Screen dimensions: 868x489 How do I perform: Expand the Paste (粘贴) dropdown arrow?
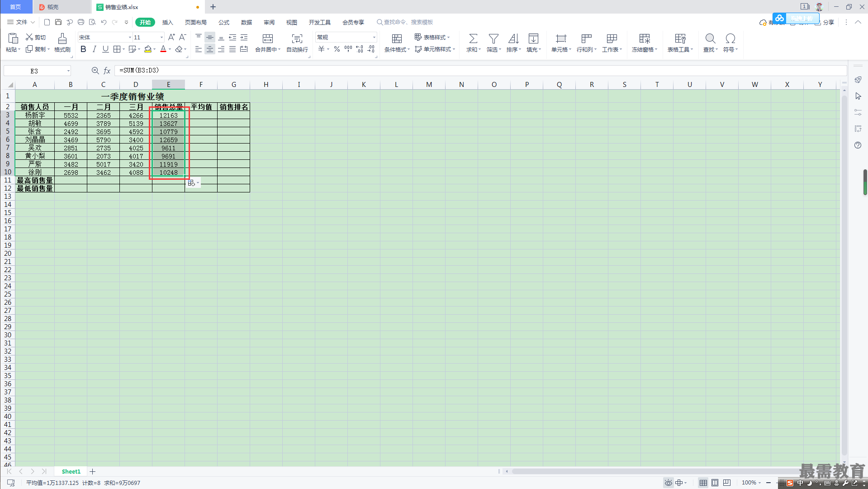click(19, 50)
